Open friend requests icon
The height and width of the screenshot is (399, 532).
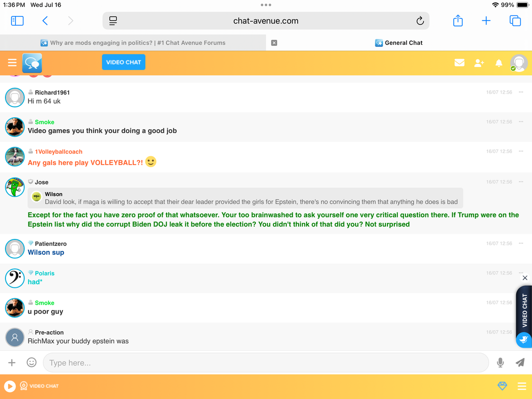(x=479, y=63)
